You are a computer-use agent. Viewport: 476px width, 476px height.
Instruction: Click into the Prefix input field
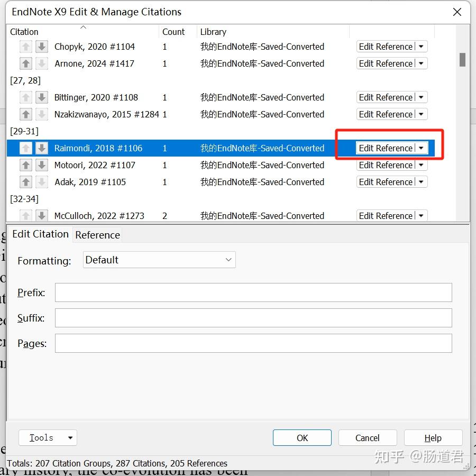point(253,292)
